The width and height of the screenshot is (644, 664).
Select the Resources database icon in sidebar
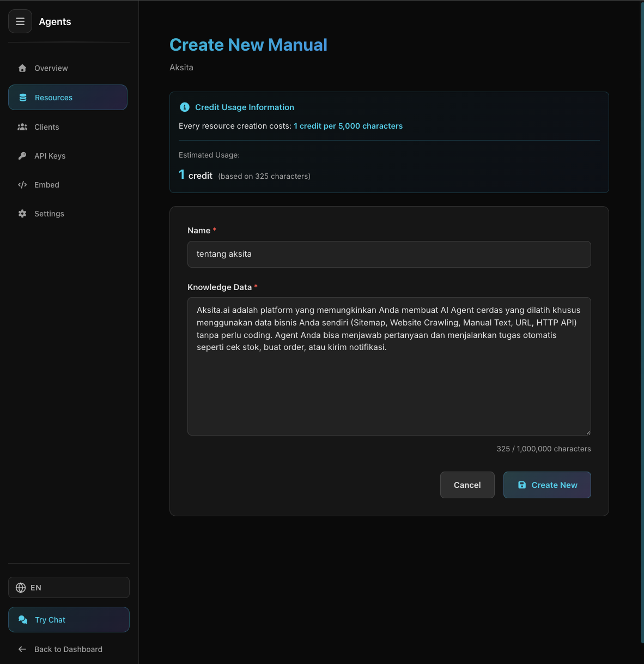point(22,97)
